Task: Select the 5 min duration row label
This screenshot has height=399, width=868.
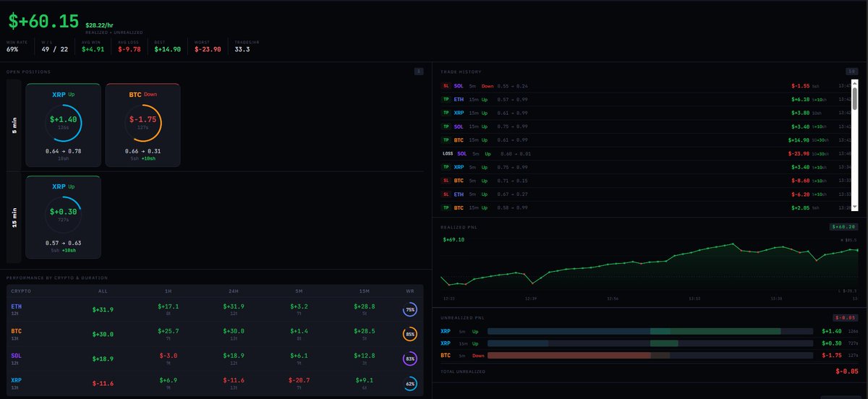Action: click(14, 125)
